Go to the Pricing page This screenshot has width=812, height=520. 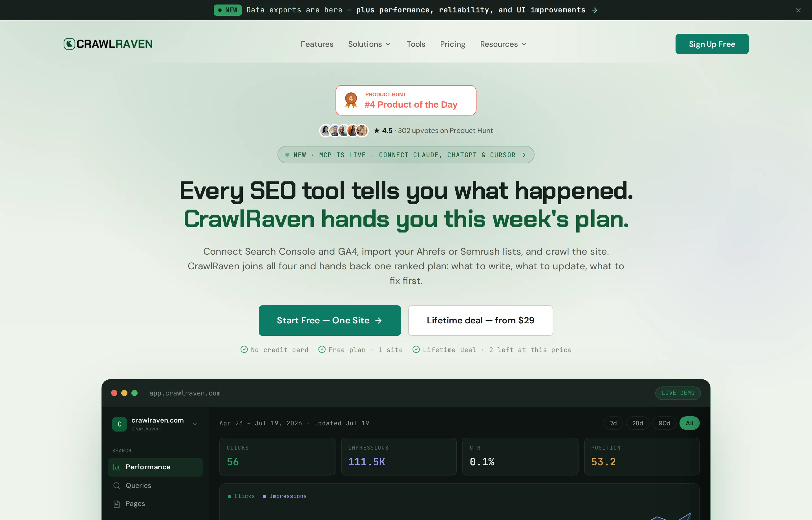453,44
